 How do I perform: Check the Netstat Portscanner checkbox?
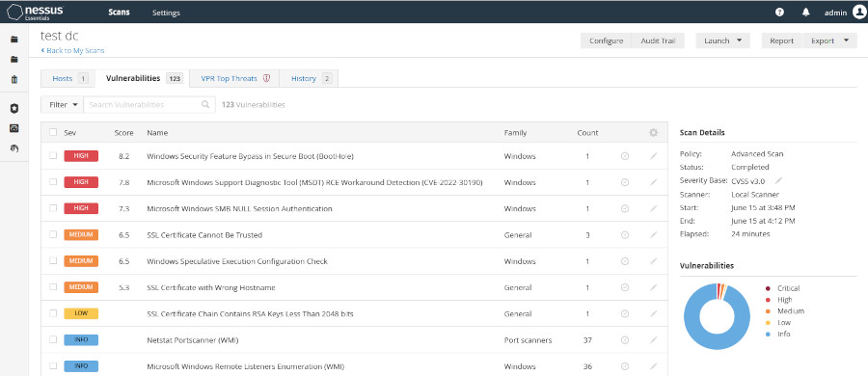[53, 339]
